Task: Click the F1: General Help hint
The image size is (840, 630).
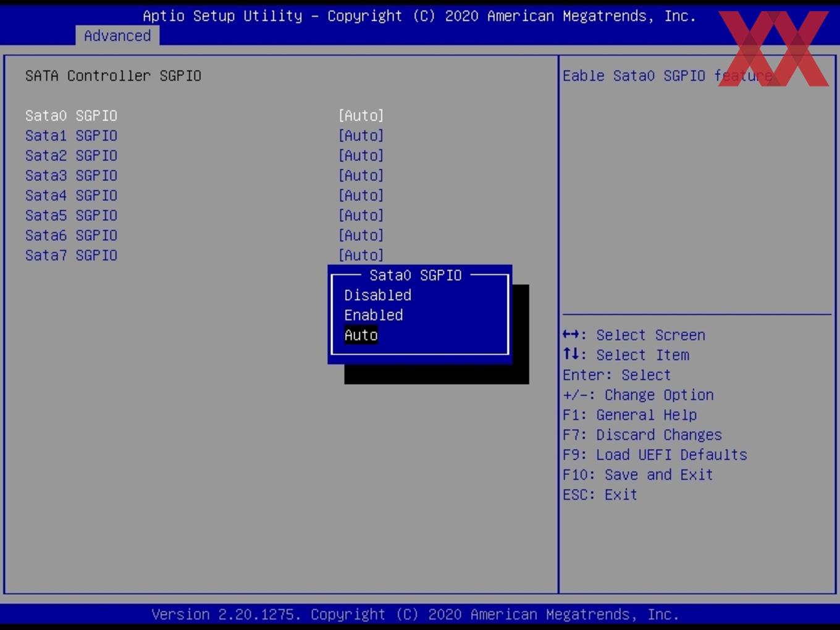Action: [629, 415]
